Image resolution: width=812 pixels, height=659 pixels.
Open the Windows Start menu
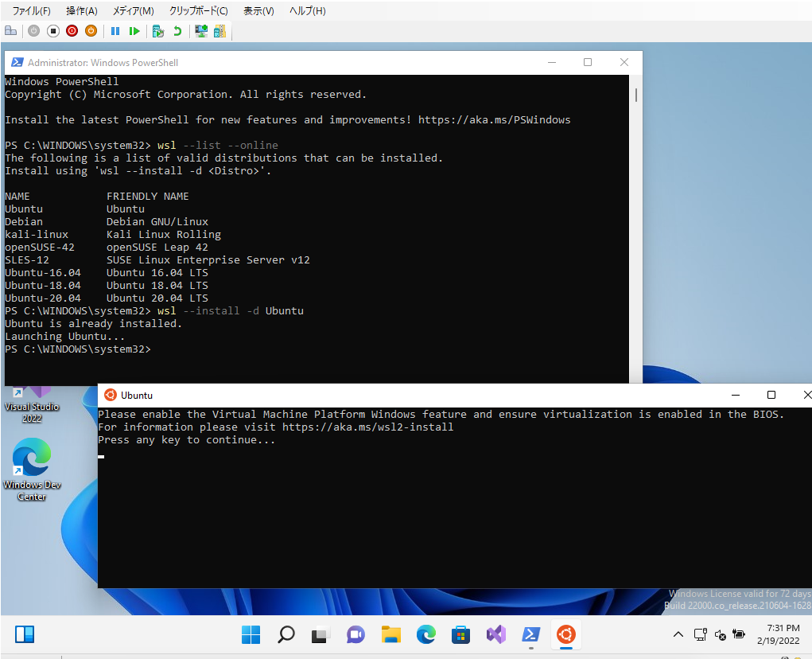click(251, 634)
